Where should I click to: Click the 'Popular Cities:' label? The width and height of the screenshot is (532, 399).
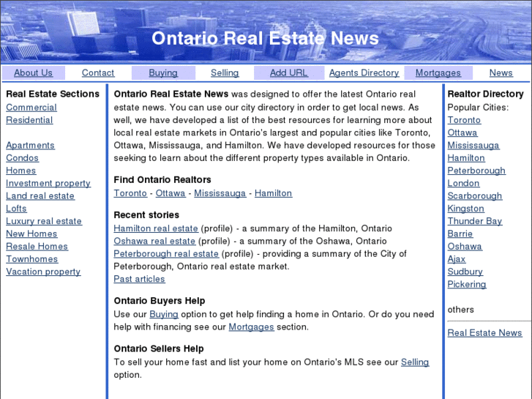pyautogui.click(x=478, y=108)
